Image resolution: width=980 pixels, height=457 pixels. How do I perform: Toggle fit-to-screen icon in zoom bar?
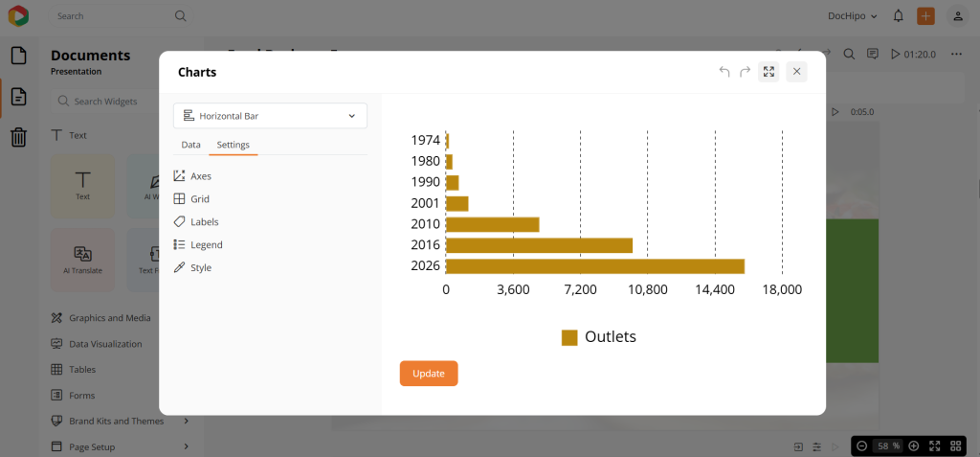tap(934, 446)
